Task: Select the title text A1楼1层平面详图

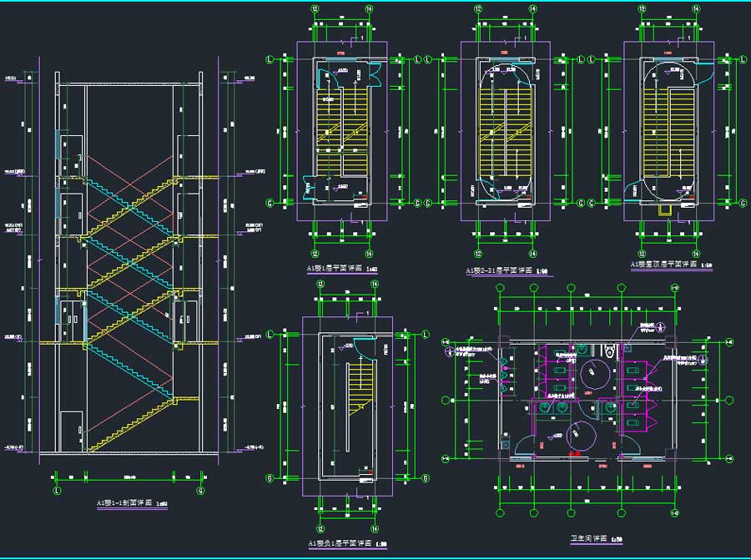Action: click(335, 269)
